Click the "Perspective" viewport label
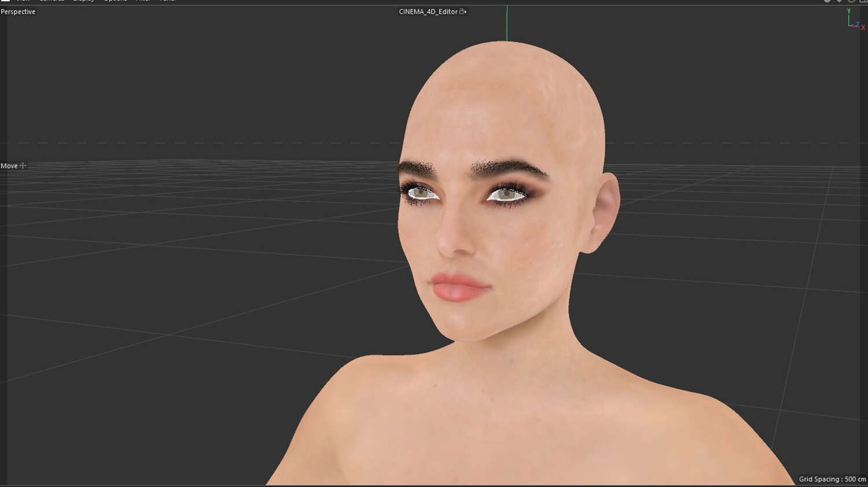Viewport: 868px width, 487px height. [x=18, y=12]
